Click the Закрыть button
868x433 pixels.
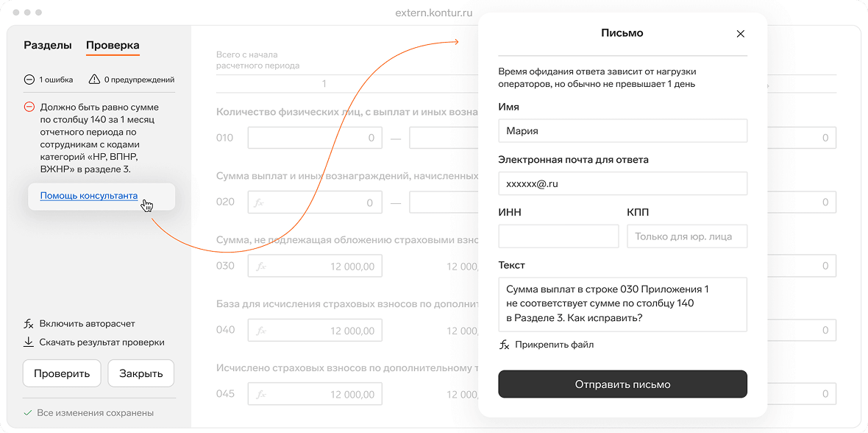coord(140,373)
